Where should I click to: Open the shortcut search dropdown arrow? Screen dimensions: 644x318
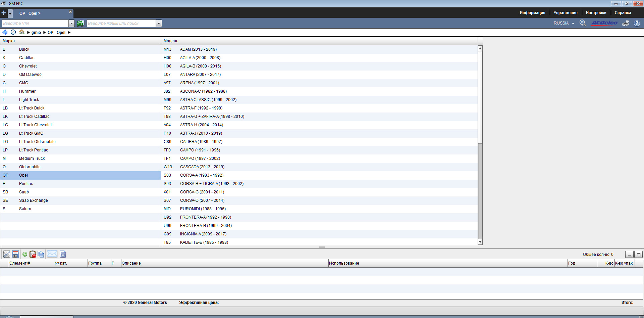point(159,23)
